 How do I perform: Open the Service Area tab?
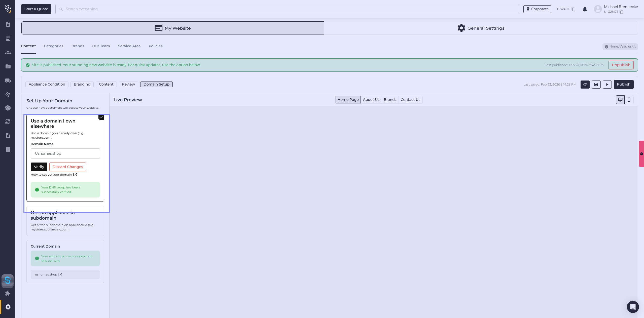point(129,46)
